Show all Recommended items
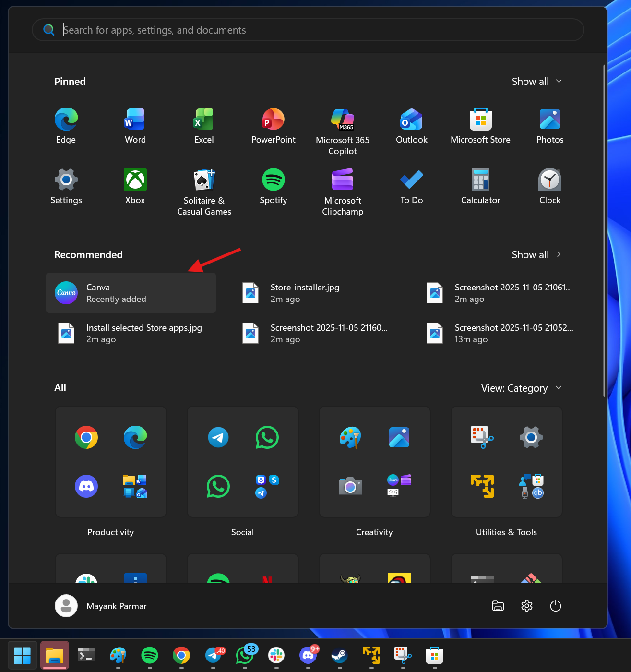631x672 pixels. point(536,254)
